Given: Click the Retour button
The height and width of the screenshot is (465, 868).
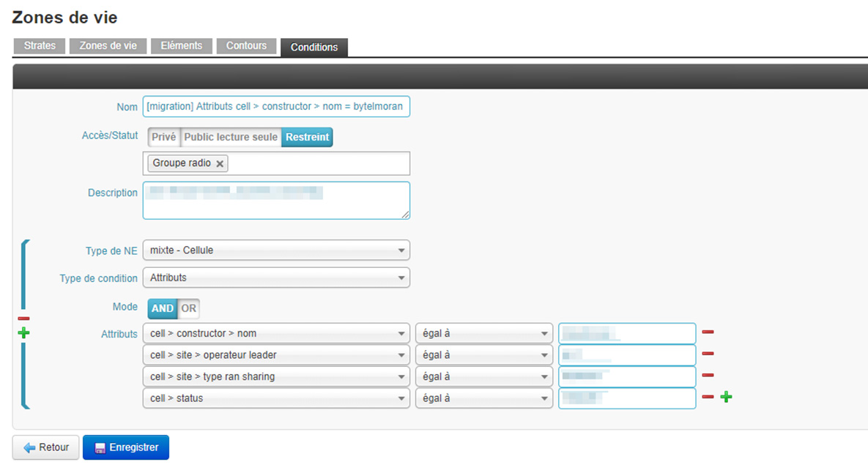Looking at the screenshot, I should 46,448.
